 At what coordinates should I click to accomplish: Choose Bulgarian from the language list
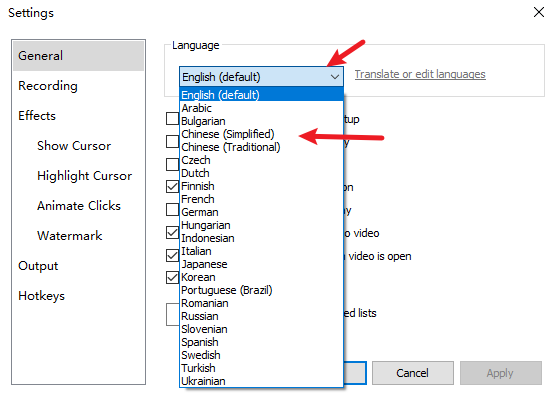pos(261,121)
